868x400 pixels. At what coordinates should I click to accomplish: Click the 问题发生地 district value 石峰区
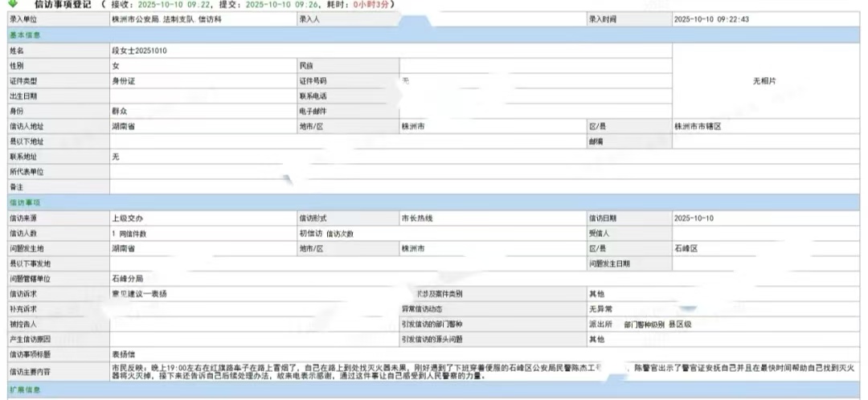(x=686, y=249)
